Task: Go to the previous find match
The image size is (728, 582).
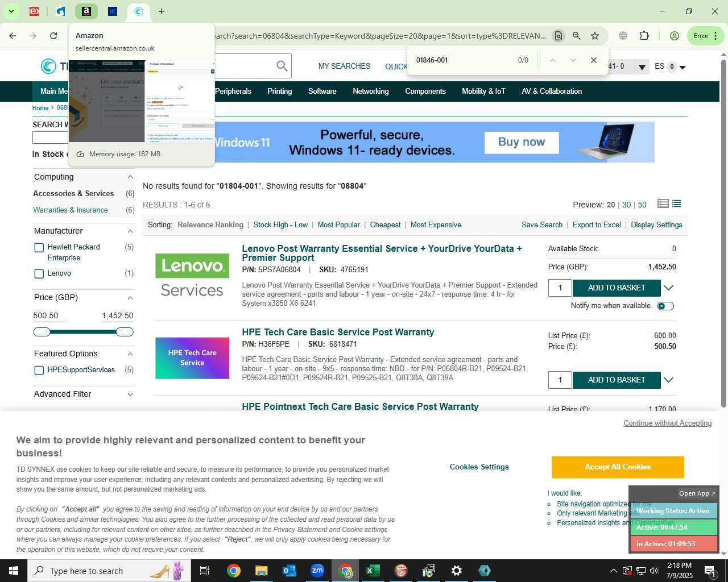Action: click(552, 60)
